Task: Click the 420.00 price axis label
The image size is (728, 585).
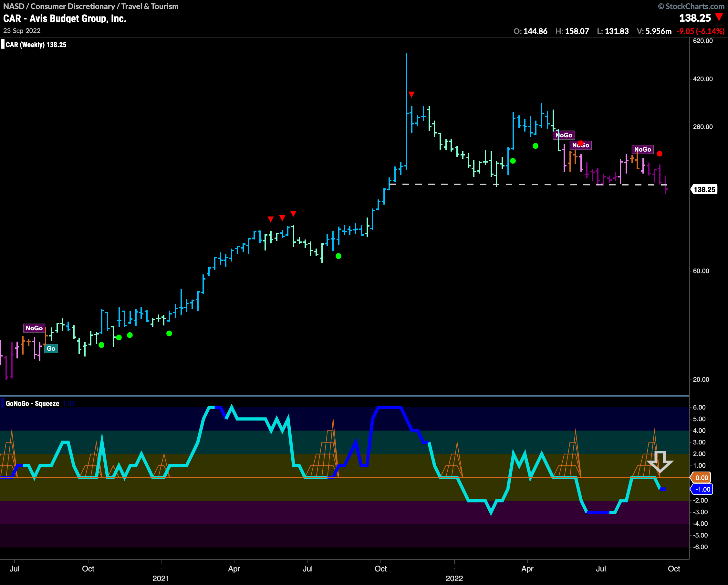Action: (703, 79)
